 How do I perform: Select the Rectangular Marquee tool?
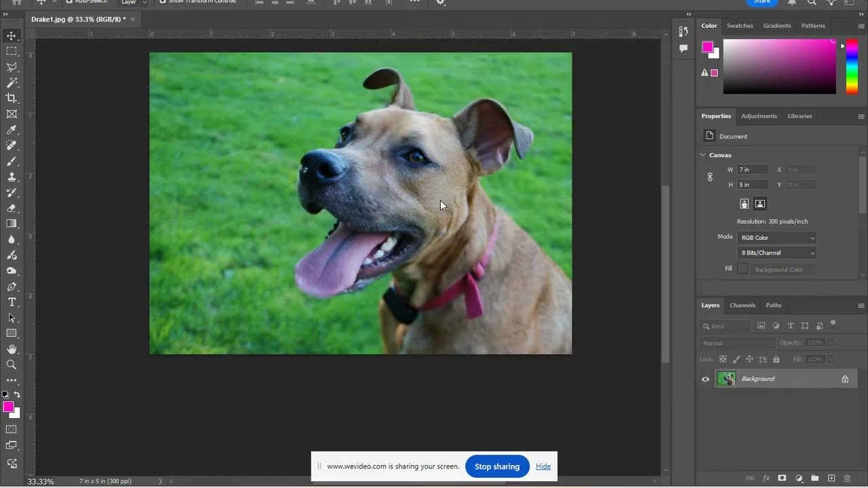click(12, 52)
